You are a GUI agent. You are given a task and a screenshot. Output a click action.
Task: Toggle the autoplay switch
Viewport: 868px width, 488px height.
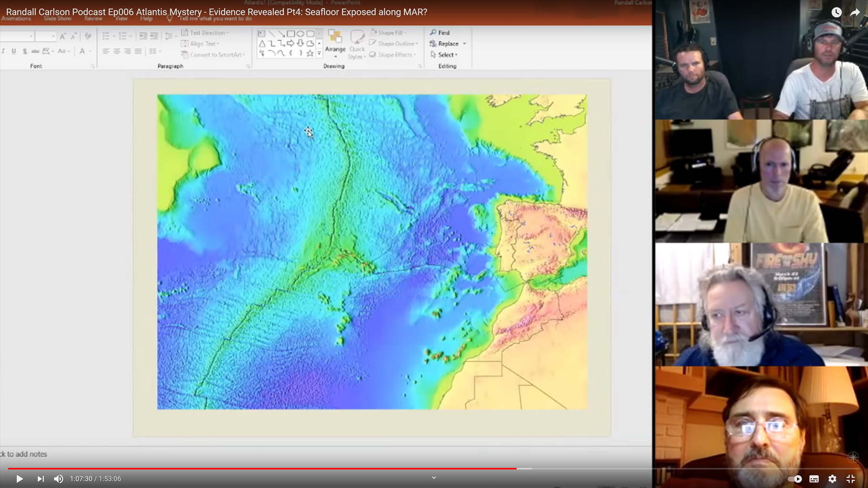795,479
